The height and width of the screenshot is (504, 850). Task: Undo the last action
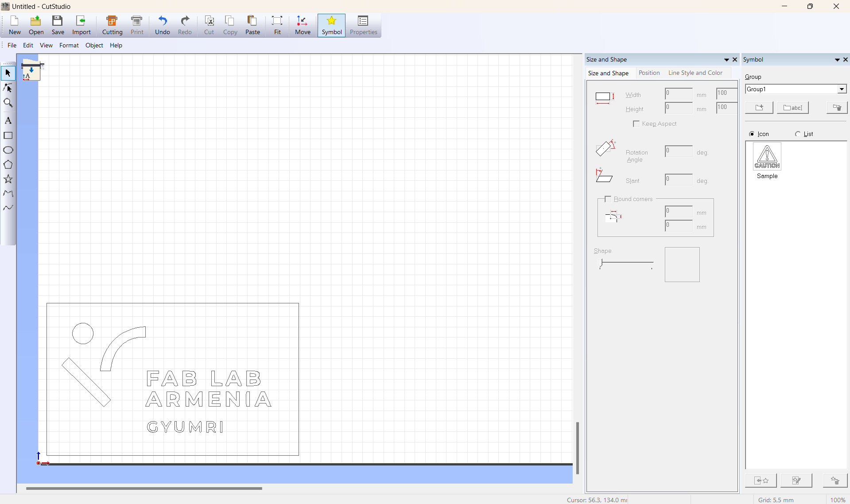coord(163,25)
